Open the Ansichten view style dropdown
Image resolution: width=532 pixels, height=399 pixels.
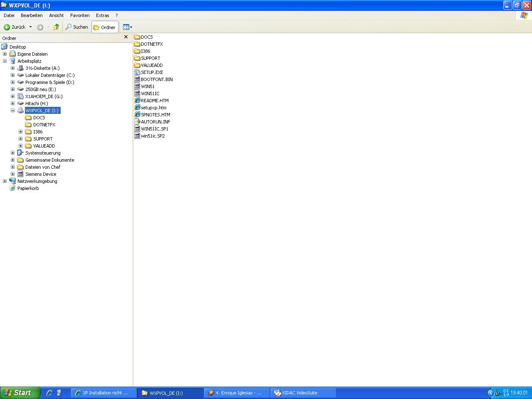tap(127, 27)
